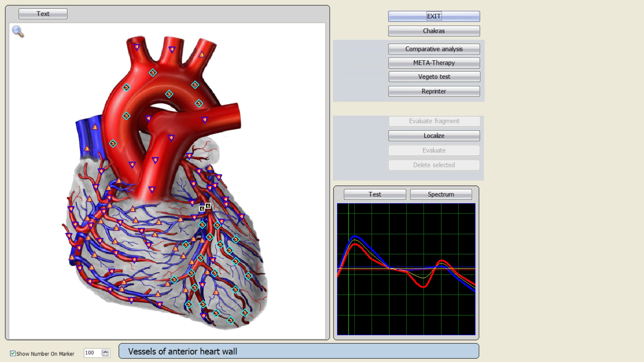Select the bottommost marker 5 at heart apex
Viewport: 644px width, 362px height.
point(230,320)
